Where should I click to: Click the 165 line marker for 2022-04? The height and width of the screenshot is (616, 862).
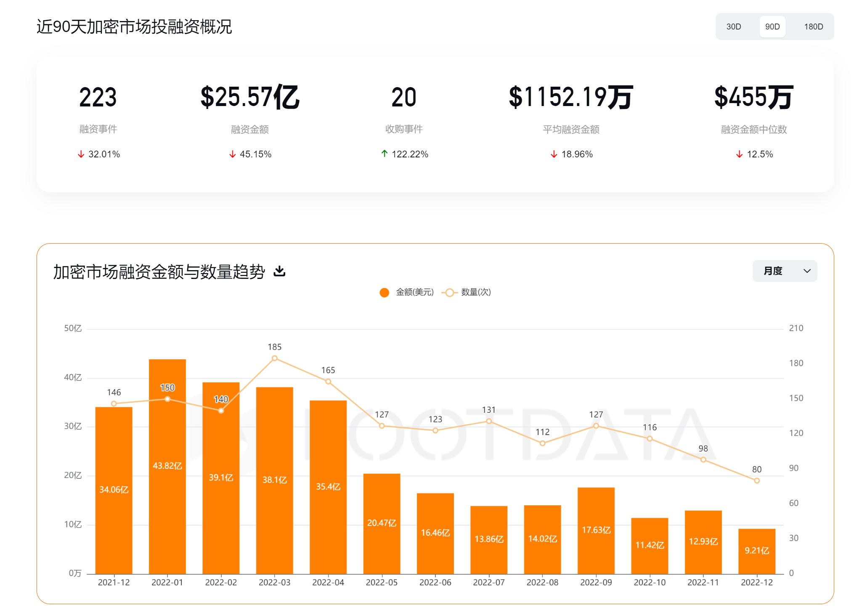[x=328, y=382]
